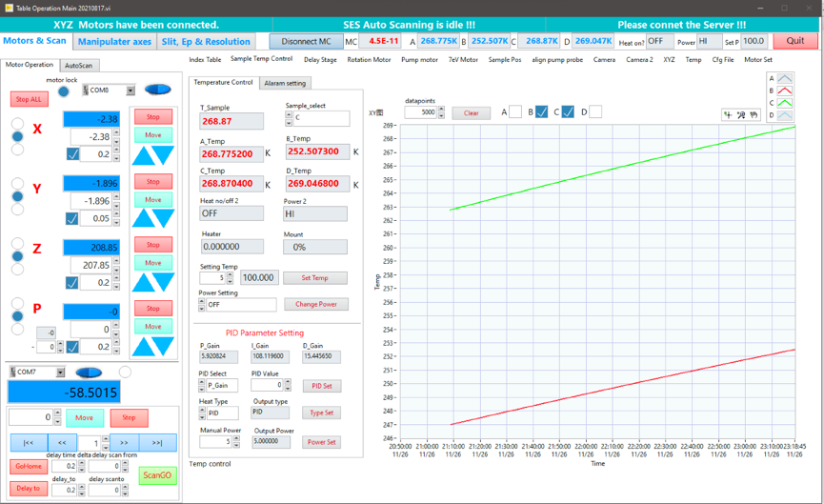Viewport: 824px width, 504px height.
Task: Enable channel A checkbox on graph
Action: pos(515,112)
